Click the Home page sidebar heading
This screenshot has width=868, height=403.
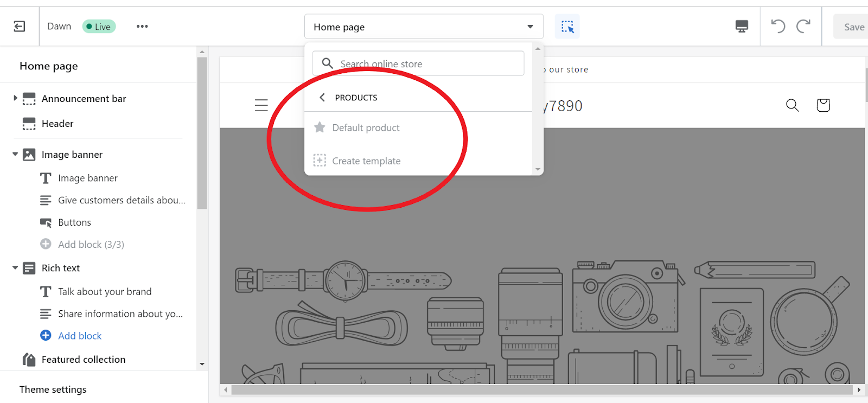tap(49, 66)
